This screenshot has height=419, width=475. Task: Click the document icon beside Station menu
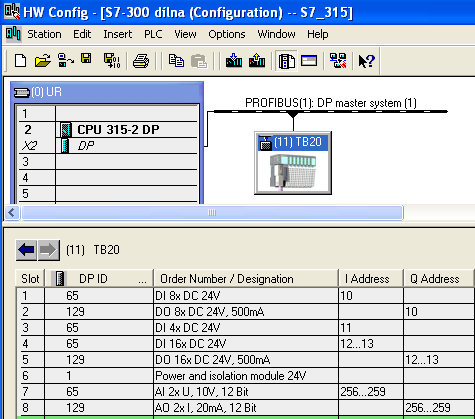pyautogui.click(x=14, y=34)
